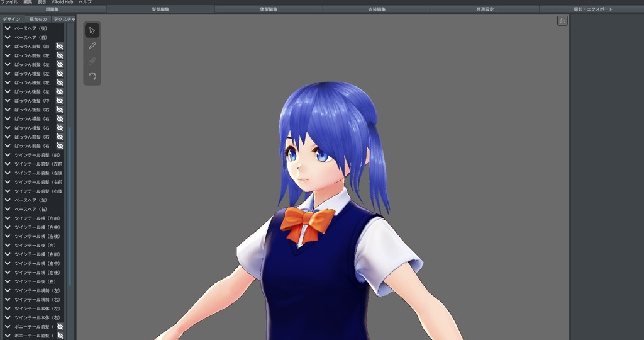This screenshot has width=644, height=340.
Task: Toggle the mirror icon at viewport top right
Action: tap(562, 21)
